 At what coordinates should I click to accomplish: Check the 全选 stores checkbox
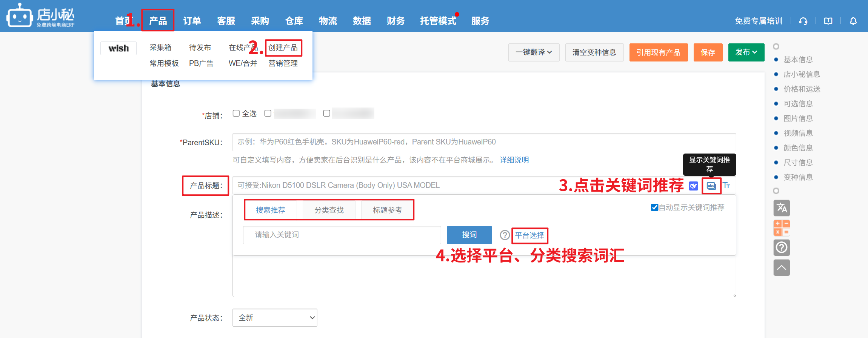tap(236, 113)
